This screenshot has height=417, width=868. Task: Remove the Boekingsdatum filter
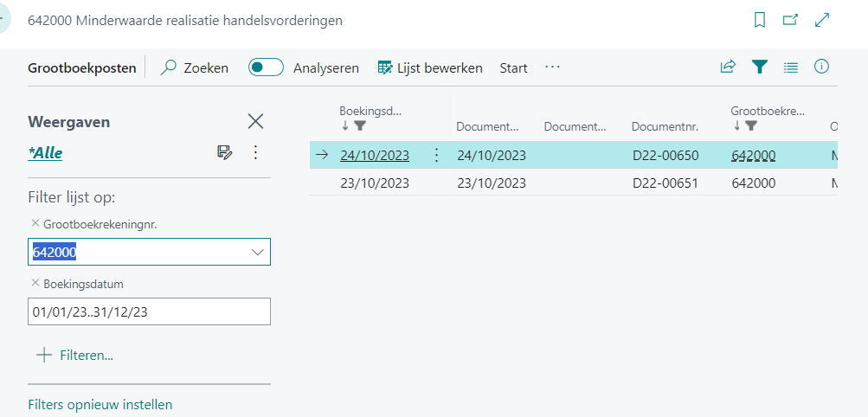(35, 283)
